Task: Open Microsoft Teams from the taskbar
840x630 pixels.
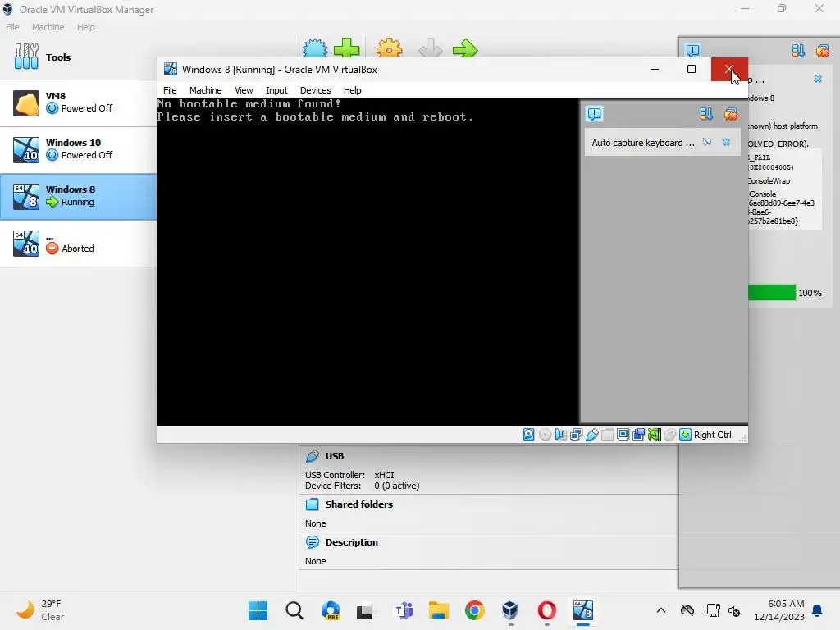Action: click(403, 610)
